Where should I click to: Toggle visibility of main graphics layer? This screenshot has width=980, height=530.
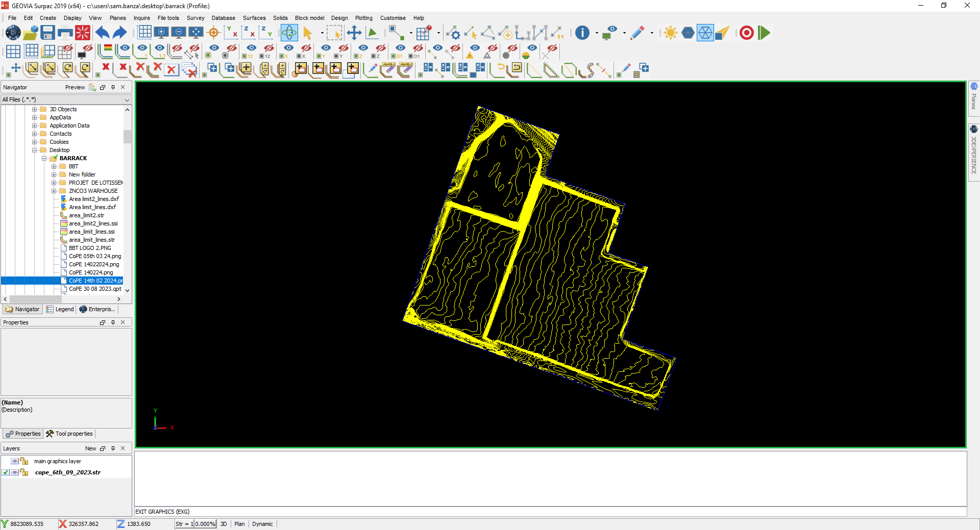pyautogui.click(x=15, y=461)
